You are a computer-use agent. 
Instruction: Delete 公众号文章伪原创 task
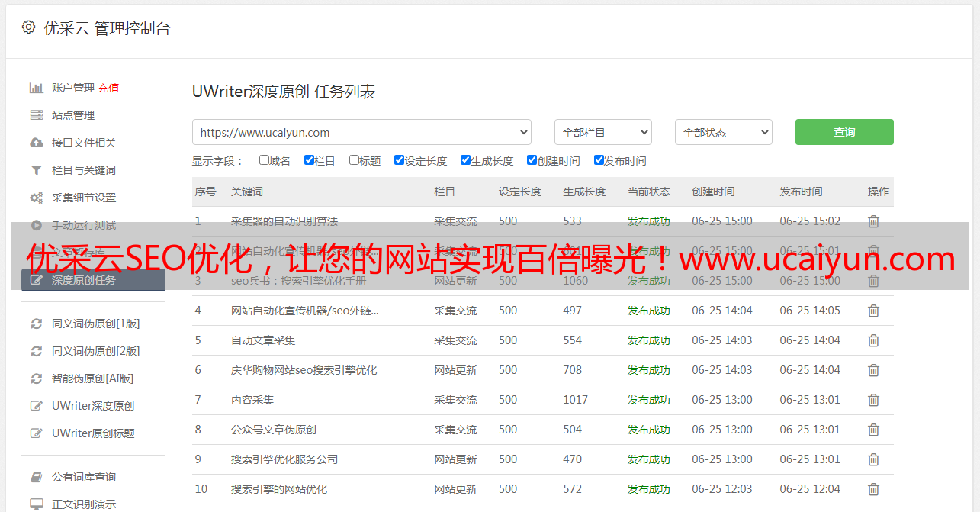tap(874, 430)
